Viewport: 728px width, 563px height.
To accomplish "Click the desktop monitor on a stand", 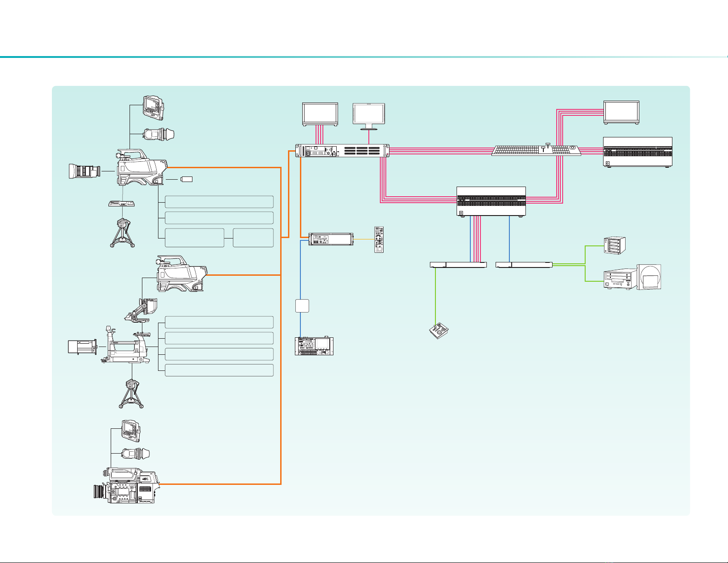I will pos(368,117).
